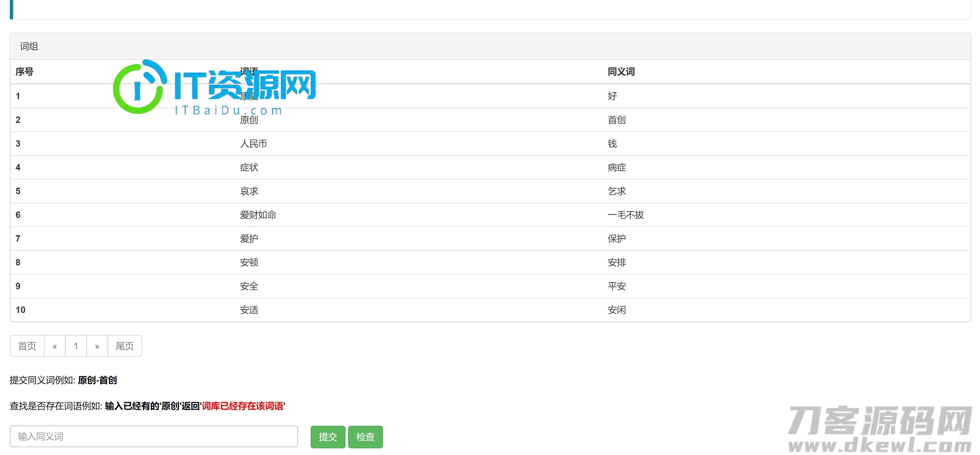Viewport: 980px width, 455px height.
Task: Click the 序号 column header
Action: [24, 72]
